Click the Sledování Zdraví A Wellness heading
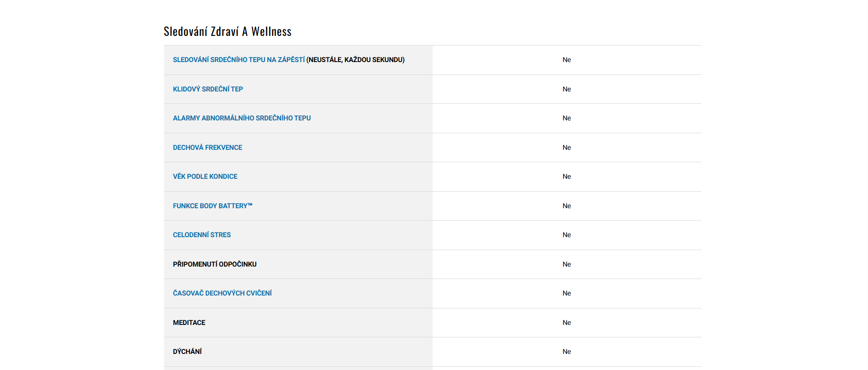Screen dimensions: 868x370 point(227,31)
